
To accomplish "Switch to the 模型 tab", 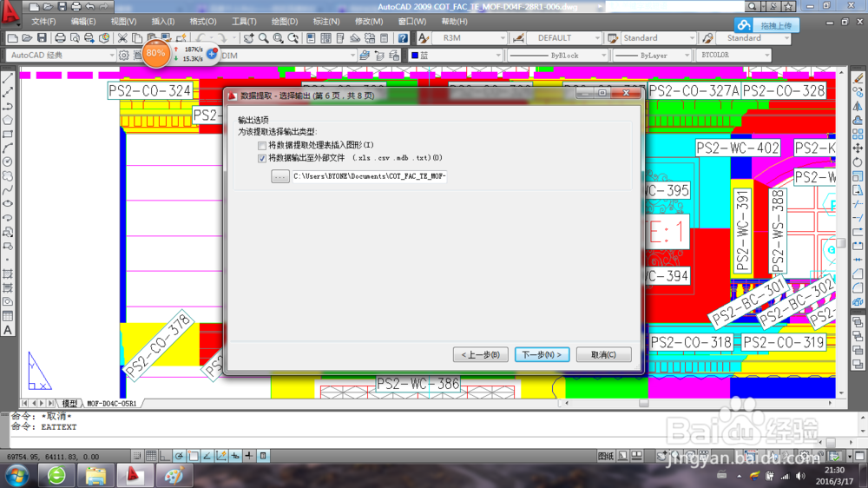I will [x=69, y=403].
